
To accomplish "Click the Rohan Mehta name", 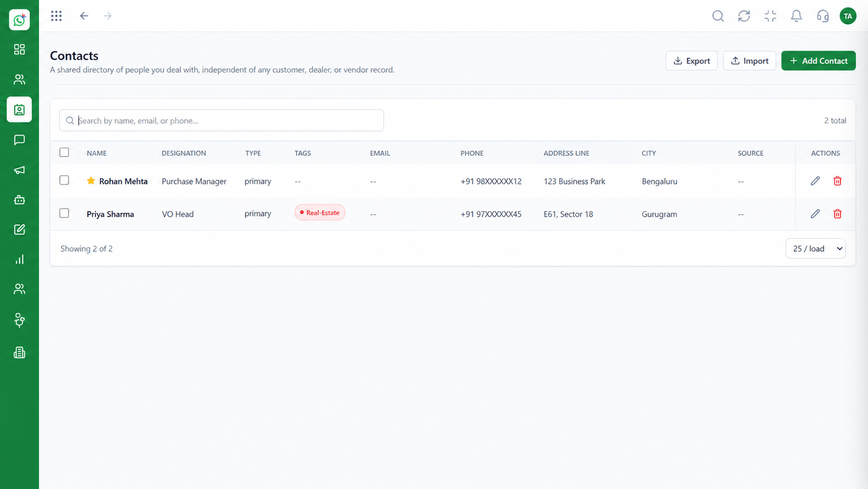I will tap(124, 181).
